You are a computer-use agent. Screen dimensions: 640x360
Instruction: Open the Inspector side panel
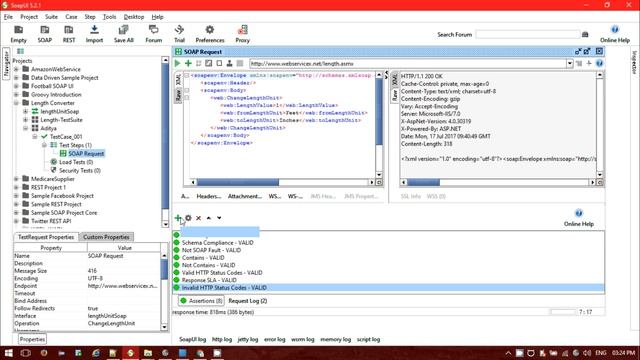tap(634, 62)
